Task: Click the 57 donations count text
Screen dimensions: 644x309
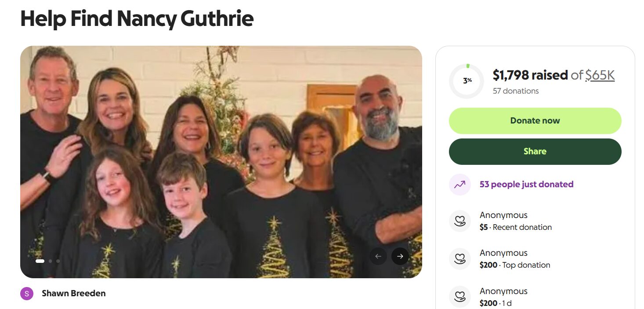Action: pyautogui.click(x=516, y=91)
